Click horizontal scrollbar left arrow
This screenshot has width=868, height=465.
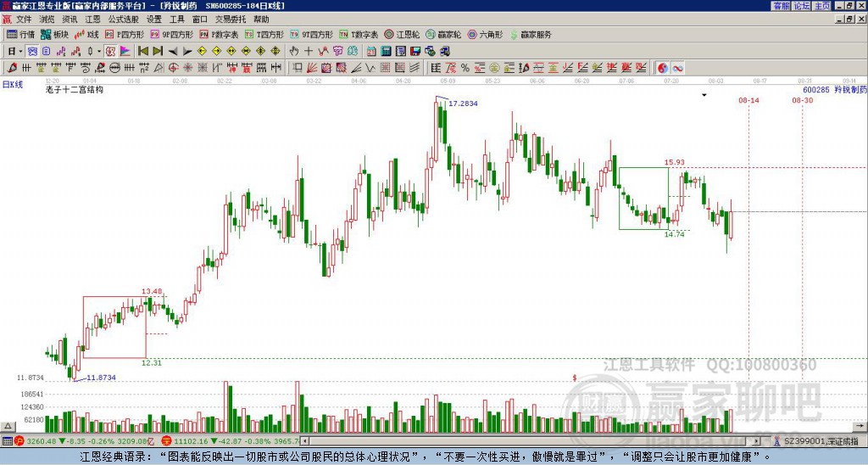(304, 441)
